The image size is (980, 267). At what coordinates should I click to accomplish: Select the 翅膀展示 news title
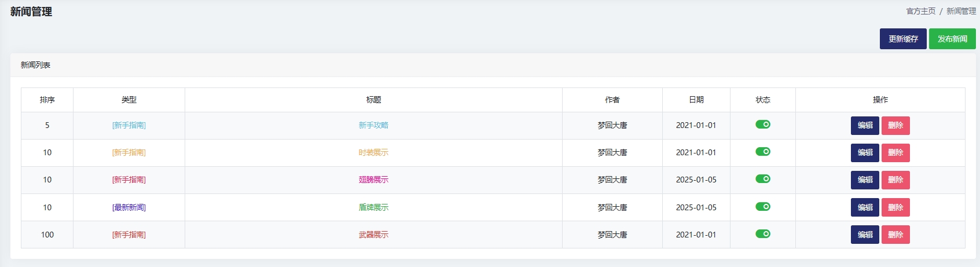(x=373, y=180)
